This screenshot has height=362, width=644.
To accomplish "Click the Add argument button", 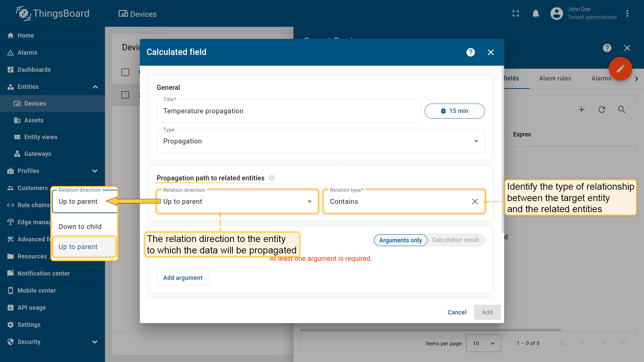I will point(183,278).
